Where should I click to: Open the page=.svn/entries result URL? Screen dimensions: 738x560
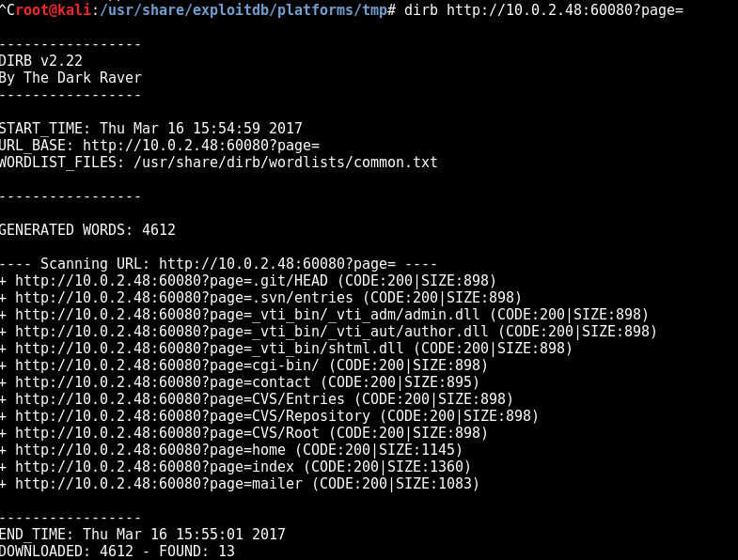tap(184, 298)
